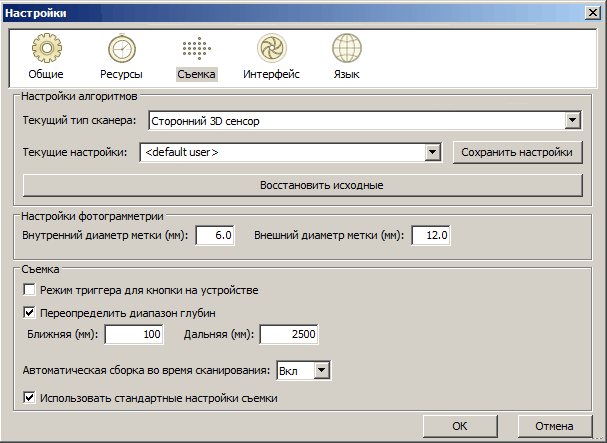Screen dimensions: 607x443
Task: Click the Внутренний диаметр метки field
Action: (215, 235)
